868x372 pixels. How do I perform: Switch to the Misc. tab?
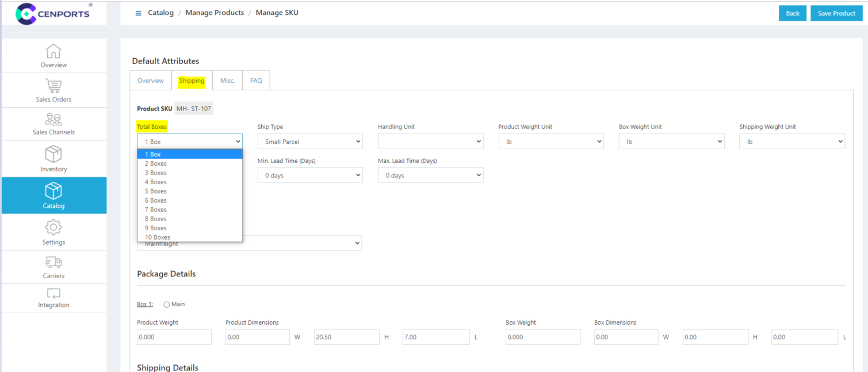click(227, 81)
